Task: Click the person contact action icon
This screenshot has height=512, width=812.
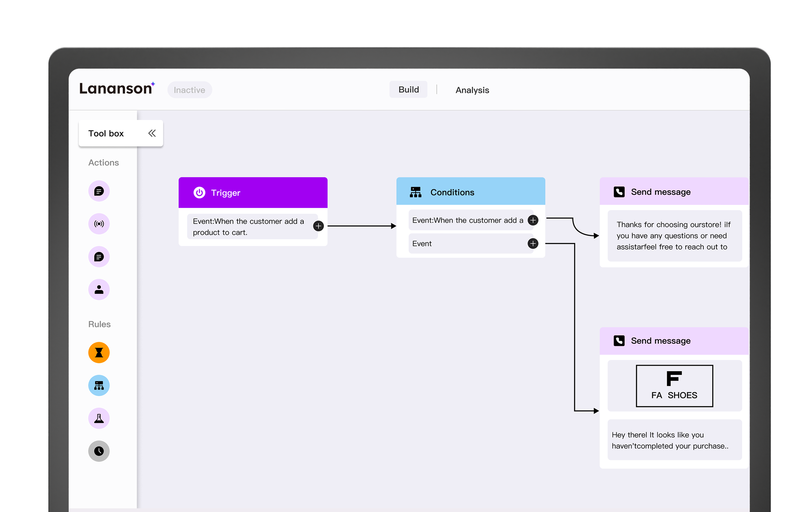Action: [99, 290]
